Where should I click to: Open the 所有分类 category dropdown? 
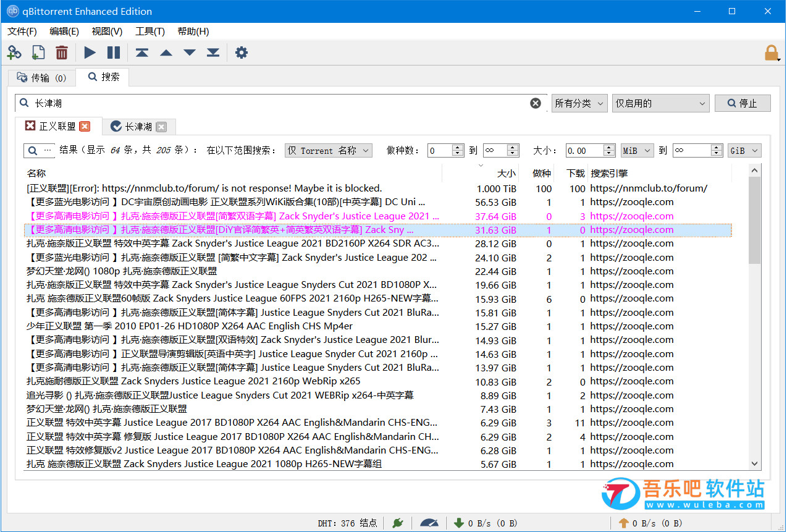click(x=579, y=103)
